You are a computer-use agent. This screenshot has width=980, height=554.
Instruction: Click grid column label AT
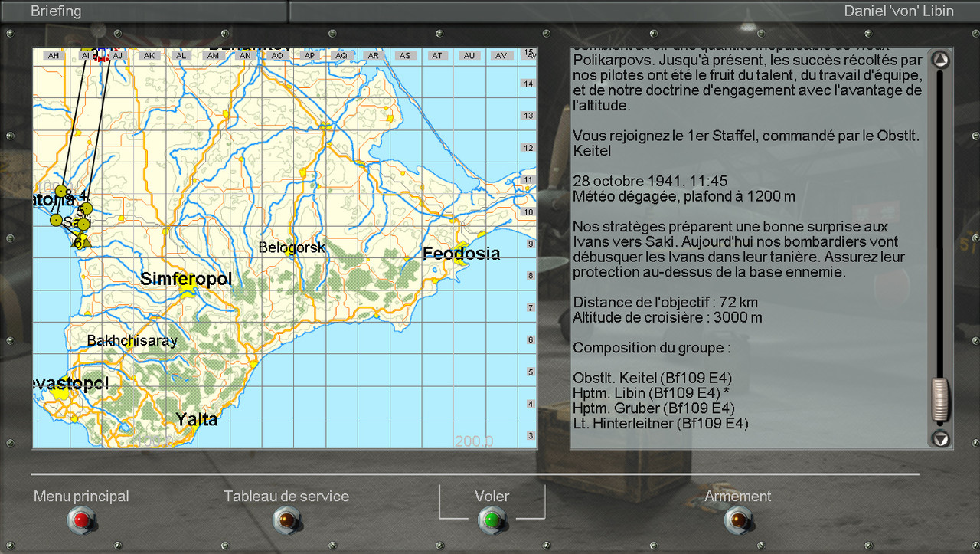click(437, 56)
